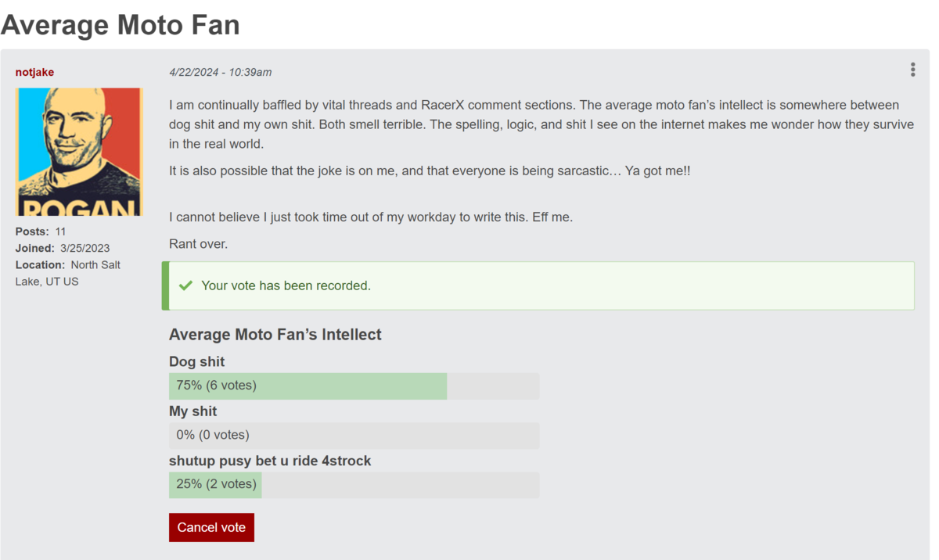Screen dimensions: 939x560
Task: Click the My shit poll option label
Action: (x=192, y=411)
